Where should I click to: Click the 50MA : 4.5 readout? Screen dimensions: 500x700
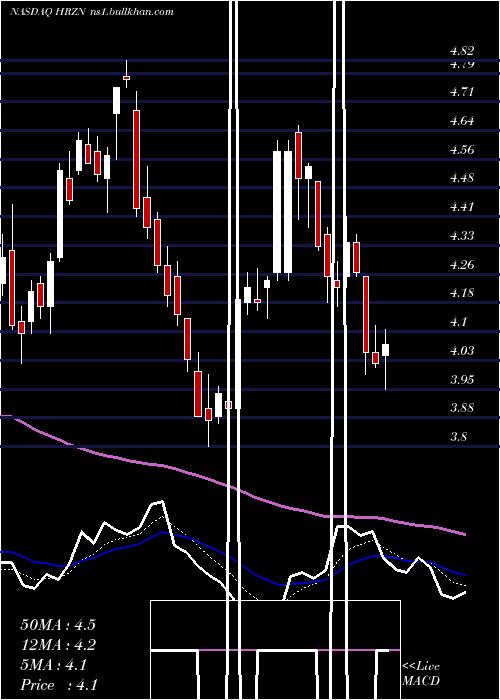(x=58, y=625)
